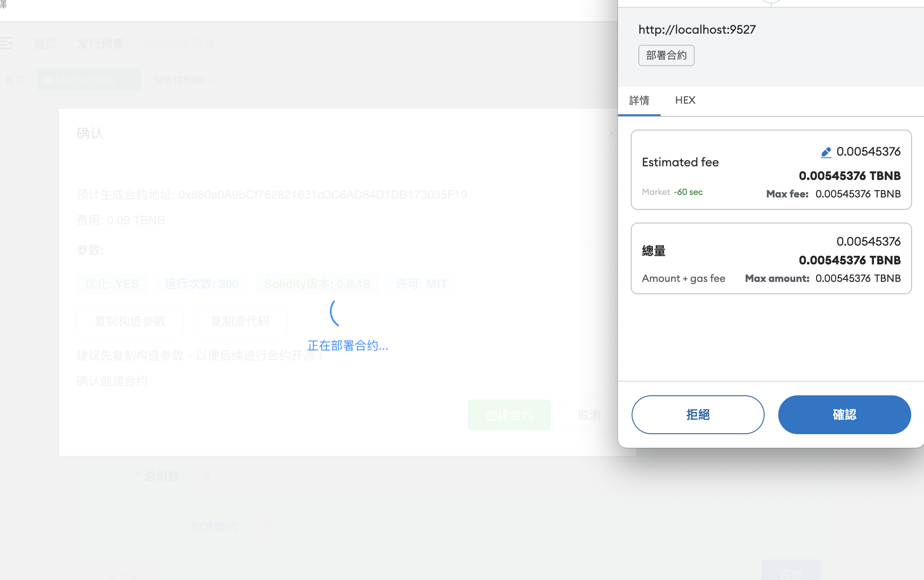
Task: Click the Market ~60 sec link
Action: [672, 192]
